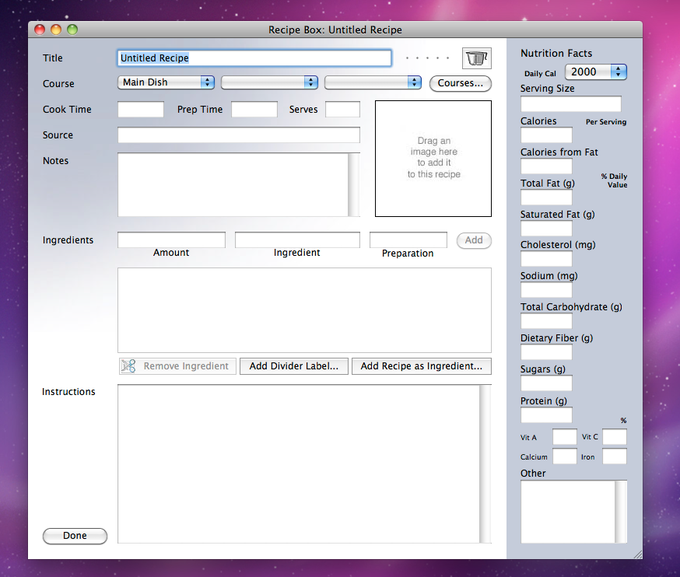This screenshot has width=680, height=577.
Task: Click the red close window button
Action: pos(40,30)
